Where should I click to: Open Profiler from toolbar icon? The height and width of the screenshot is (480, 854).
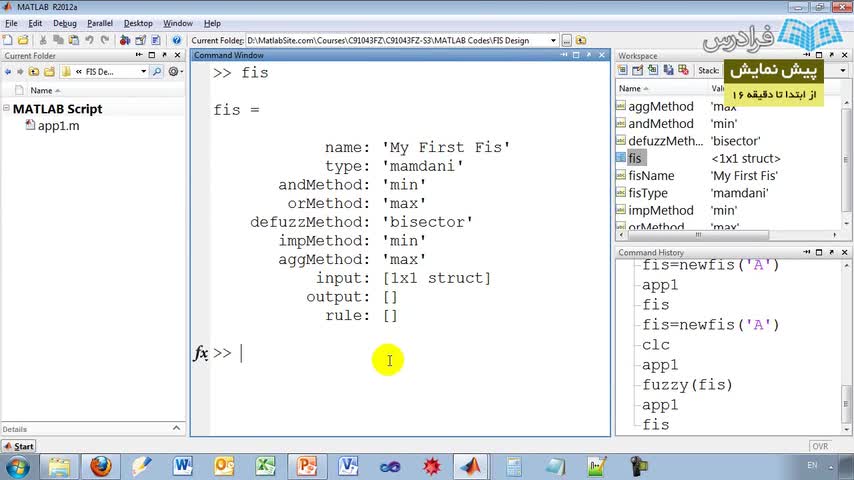click(x=156, y=40)
